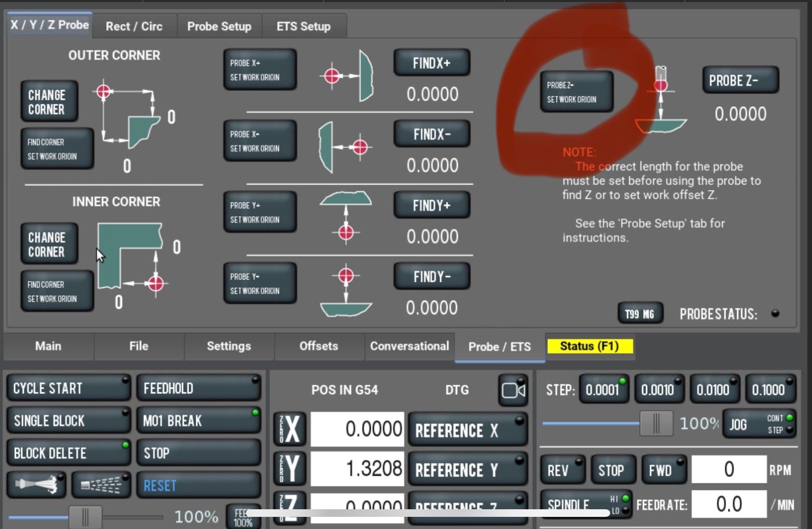Click the T99 M6 probe tool button
The height and width of the screenshot is (529, 812).
[639, 314]
